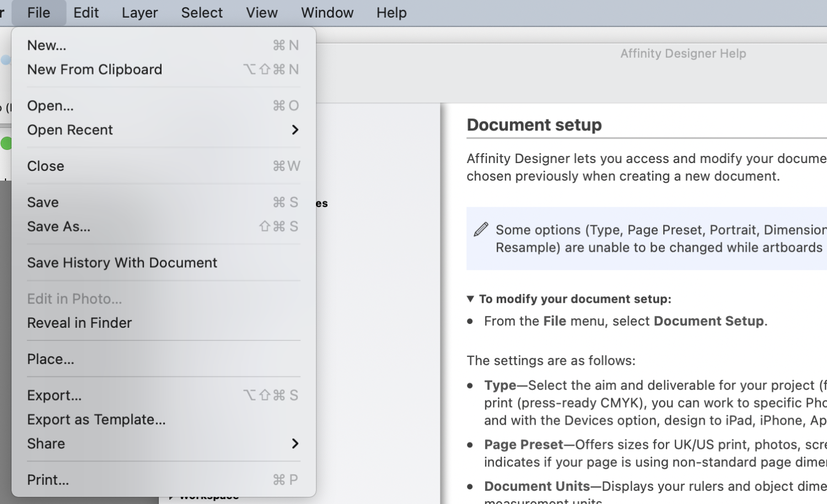Screen dimensions: 827x504
Task: Choose Close from File menu
Action: (x=164, y=166)
